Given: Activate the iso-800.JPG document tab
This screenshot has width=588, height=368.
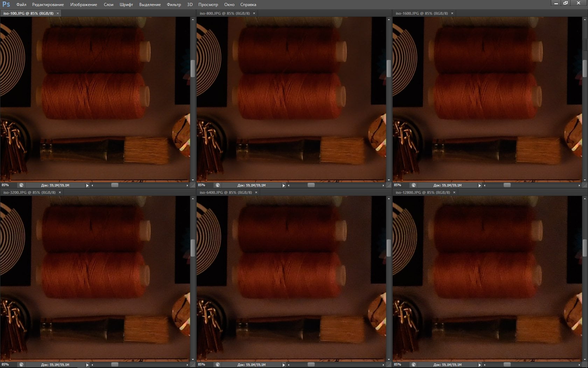Looking at the screenshot, I should [x=225, y=13].
